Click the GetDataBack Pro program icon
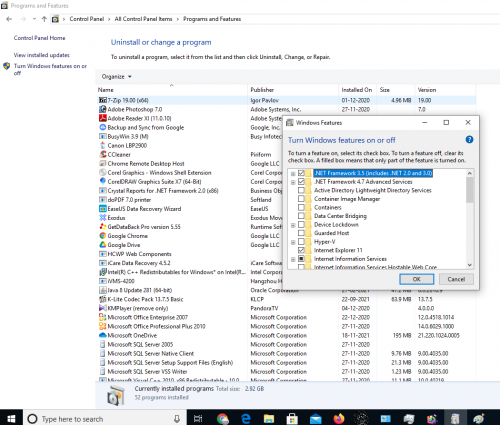The image size is (500, 425). coord(103,227)
